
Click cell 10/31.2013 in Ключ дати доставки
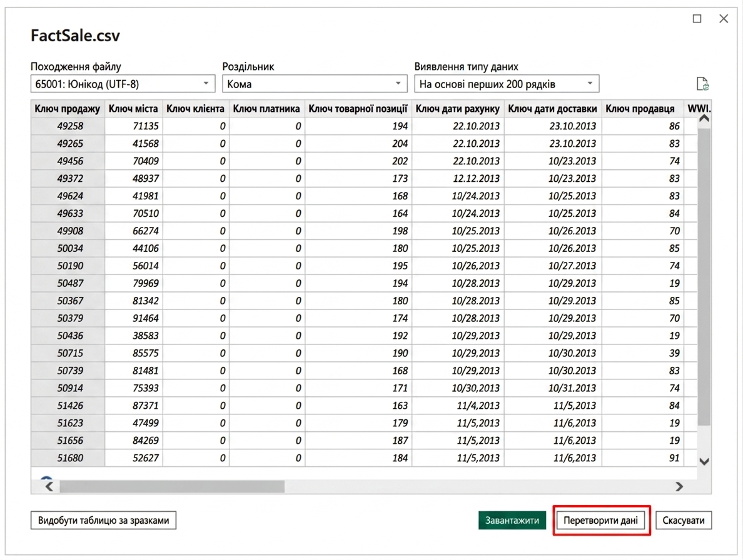pyautogui.click(x=552, y=388)
